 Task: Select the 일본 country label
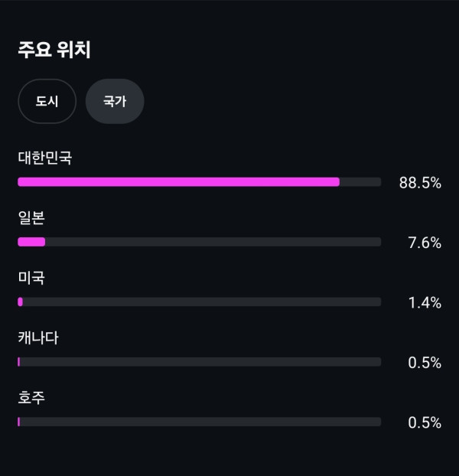(x=31, y=218)
